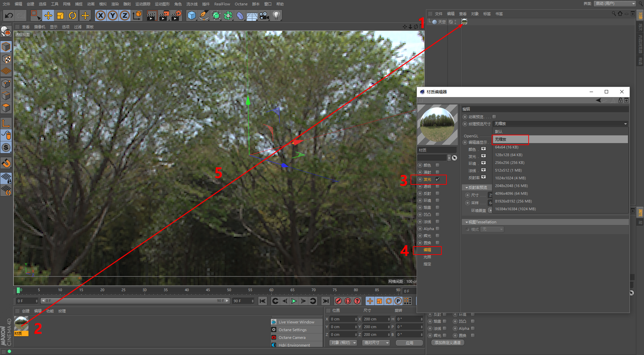Image resolution: width=644 pixels, height=355 pixels.
Task: Open Octane Camera
Action: 297,338
